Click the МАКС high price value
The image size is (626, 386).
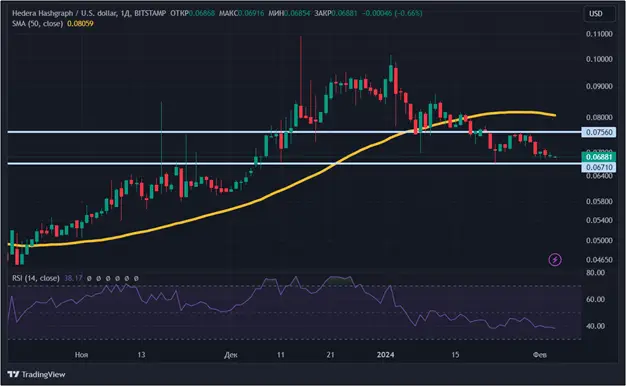(251, 13)
